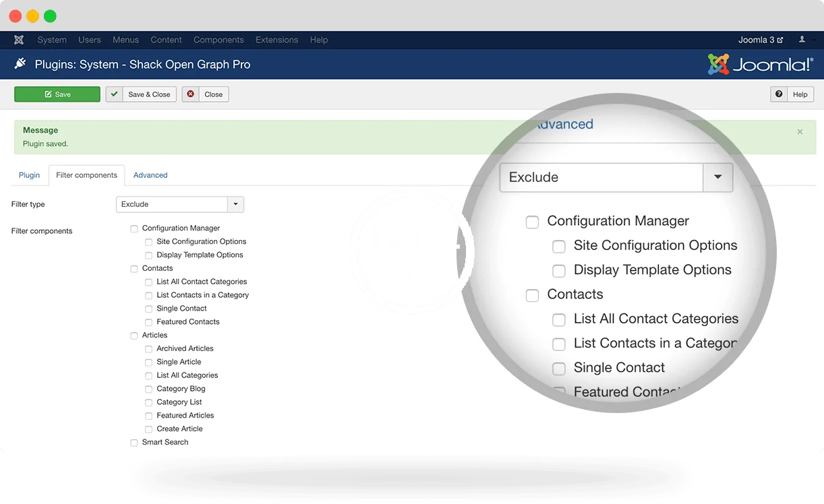Open the Content menu
824x504 pixels.
pyautogui.click(x=167, y=40)
